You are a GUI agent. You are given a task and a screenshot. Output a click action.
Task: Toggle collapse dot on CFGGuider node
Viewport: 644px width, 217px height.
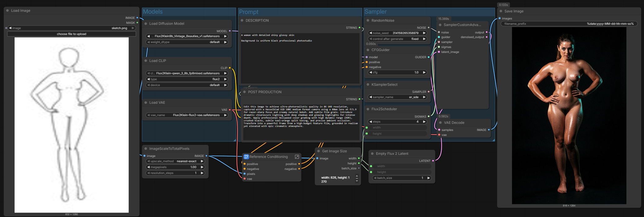[x=368, y=50]
